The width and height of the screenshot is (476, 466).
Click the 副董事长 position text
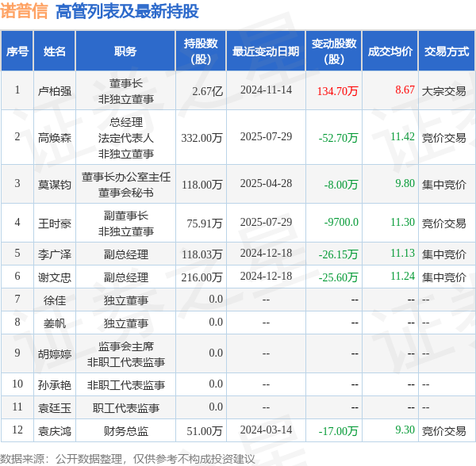pos(126,216)
